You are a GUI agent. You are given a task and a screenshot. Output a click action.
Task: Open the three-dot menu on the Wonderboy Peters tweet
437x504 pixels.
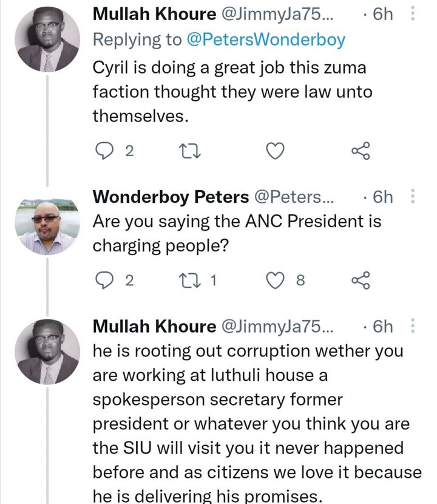413,196
